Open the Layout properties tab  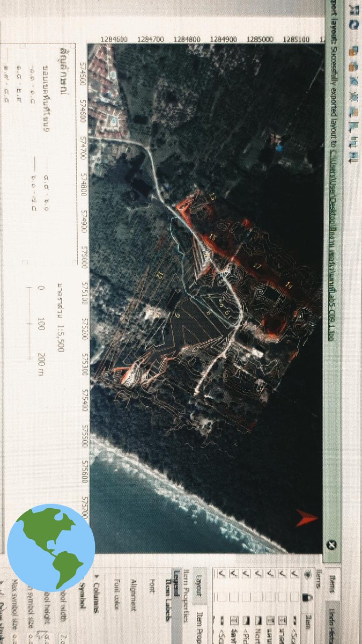coord(200,585)
